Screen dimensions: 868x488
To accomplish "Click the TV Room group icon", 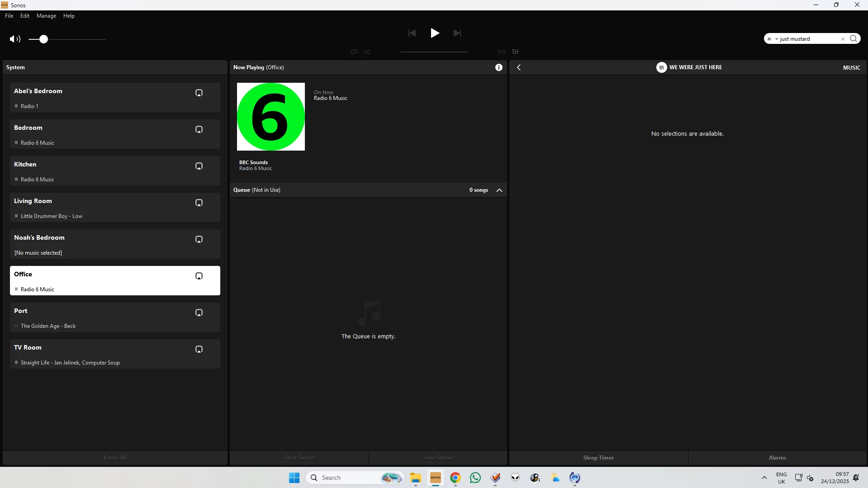I will point(199,349).
